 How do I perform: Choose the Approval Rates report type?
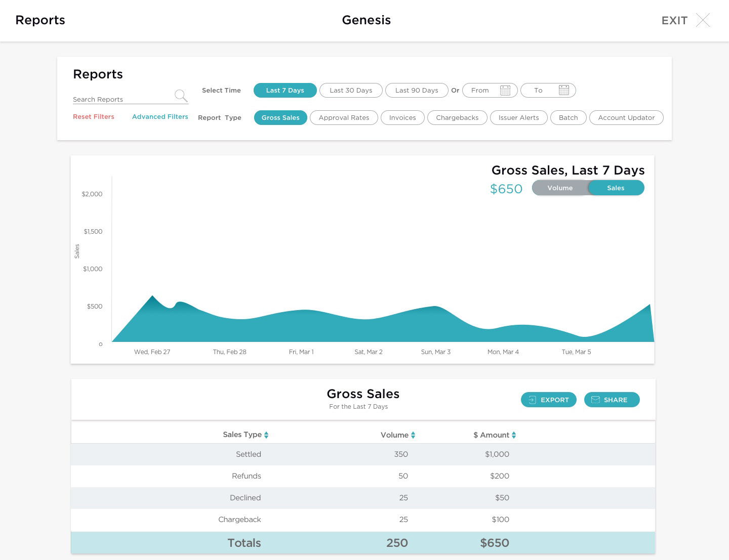coord(344,117)
